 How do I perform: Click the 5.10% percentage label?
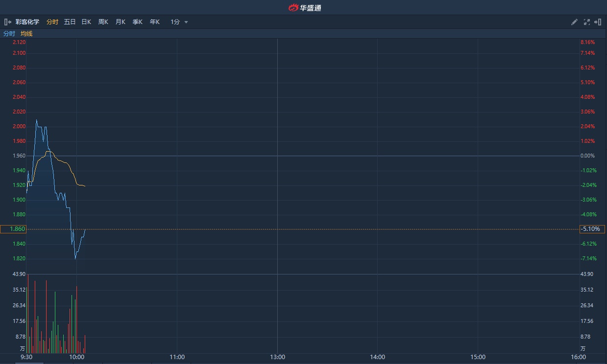click(587, 82)
